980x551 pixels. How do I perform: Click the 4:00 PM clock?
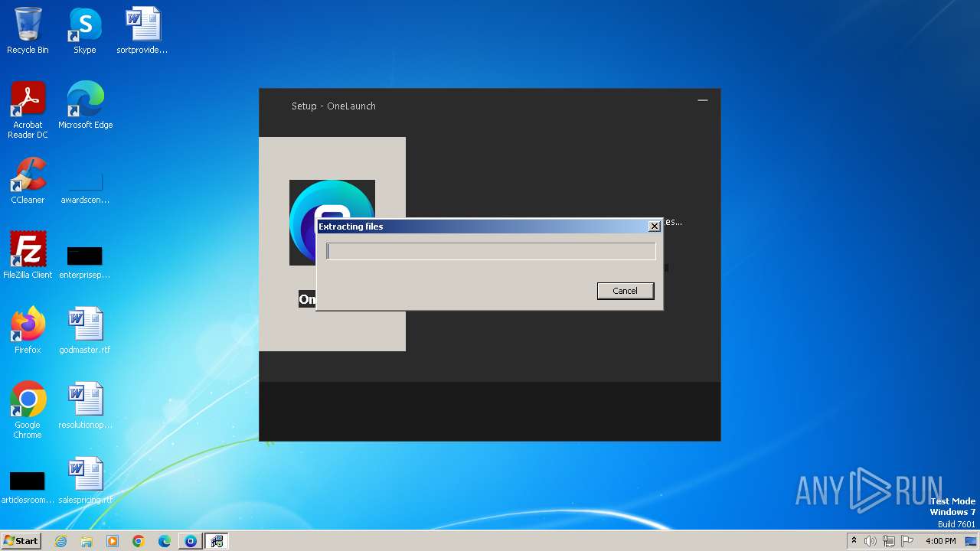[940, 541]
